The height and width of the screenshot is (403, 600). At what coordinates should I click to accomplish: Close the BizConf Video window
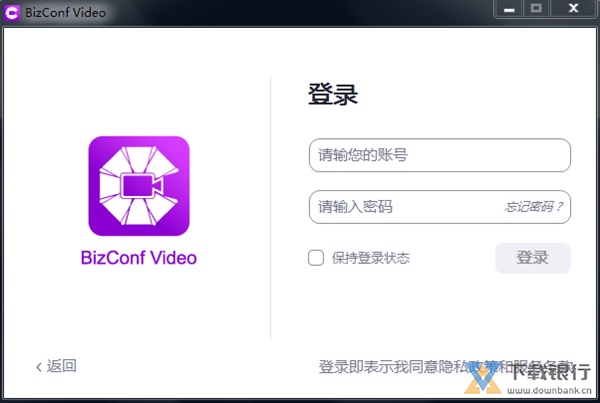pos(573,9)
